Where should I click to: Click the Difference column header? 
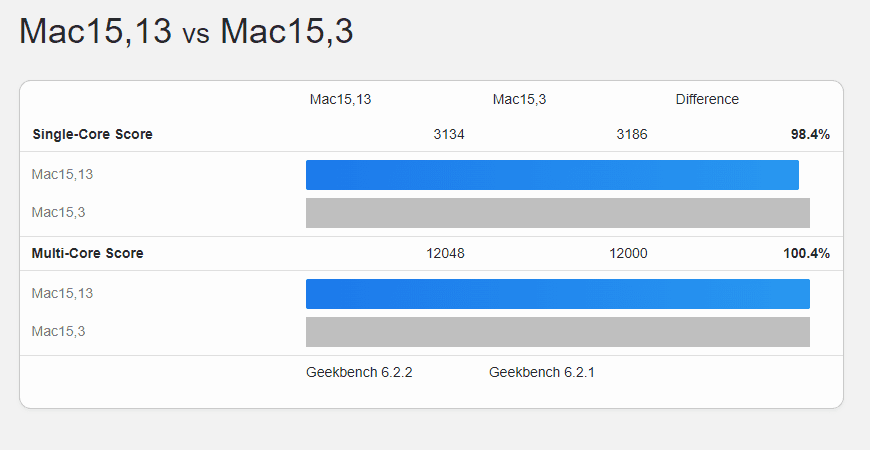707,99
